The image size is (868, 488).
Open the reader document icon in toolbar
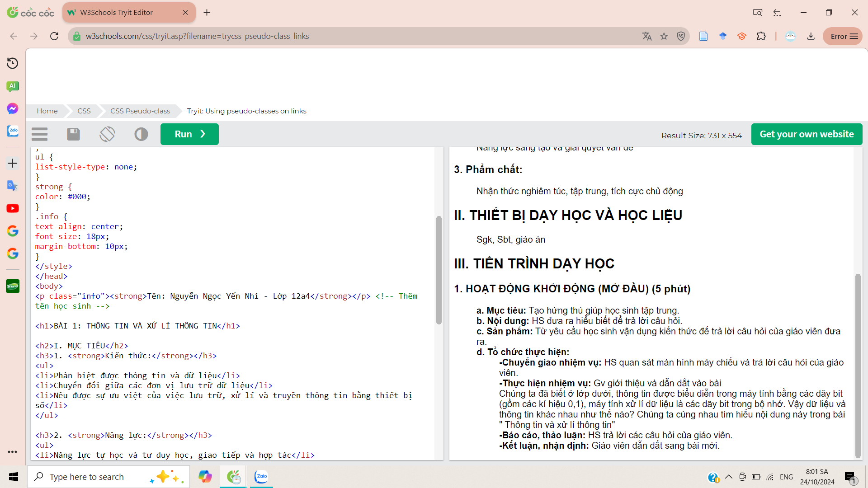point(703,36)
